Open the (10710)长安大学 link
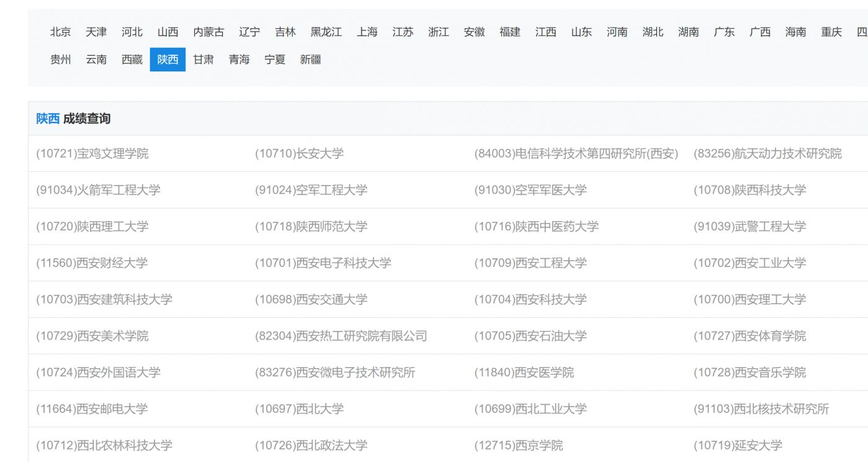The height and width of the screenshot is (462, 868). click(x=299, y=153)
